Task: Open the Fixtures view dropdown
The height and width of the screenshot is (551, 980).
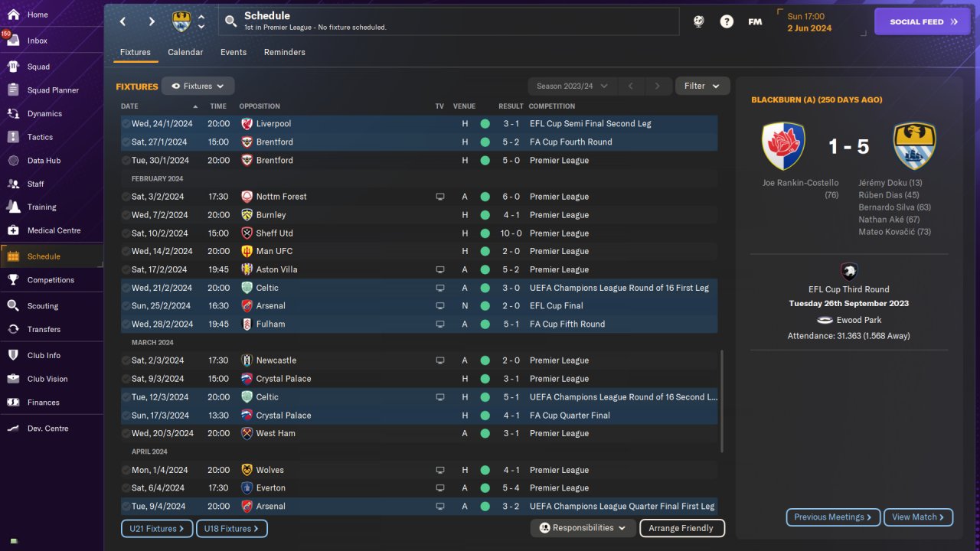Action: point(198,86)
